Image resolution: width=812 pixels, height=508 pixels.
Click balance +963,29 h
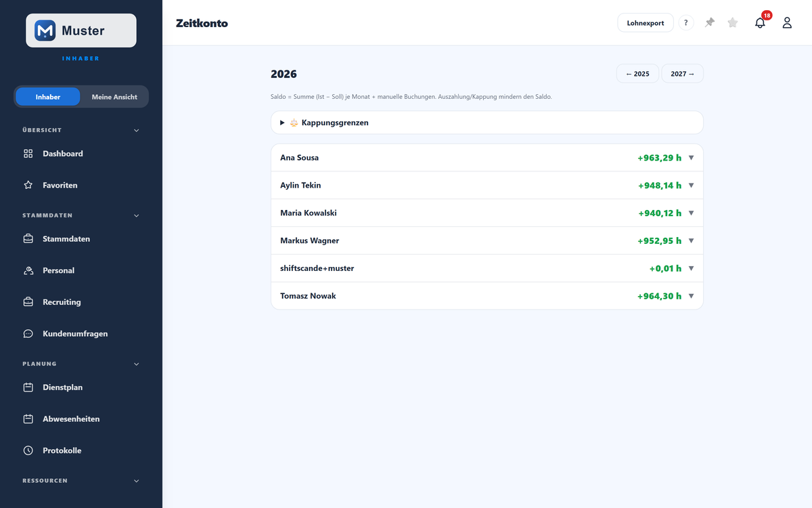pos(659,158)
